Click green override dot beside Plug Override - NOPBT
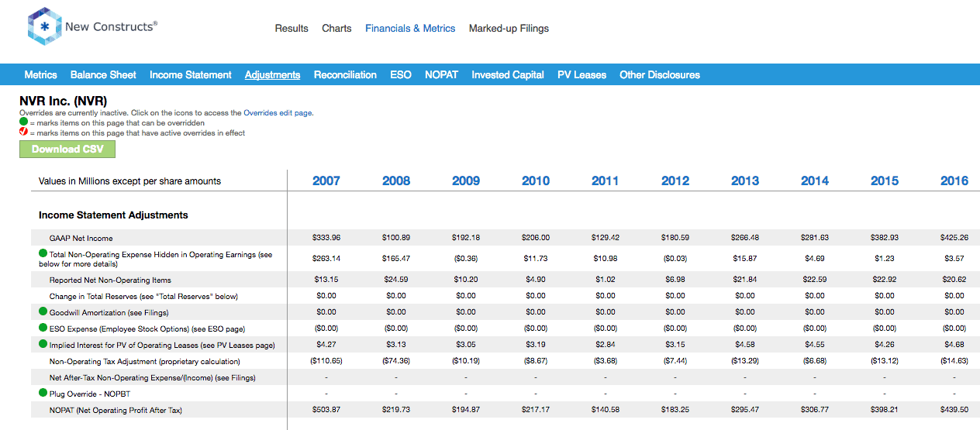The height and width of the screenshot is (430, 980). (43, 393)
